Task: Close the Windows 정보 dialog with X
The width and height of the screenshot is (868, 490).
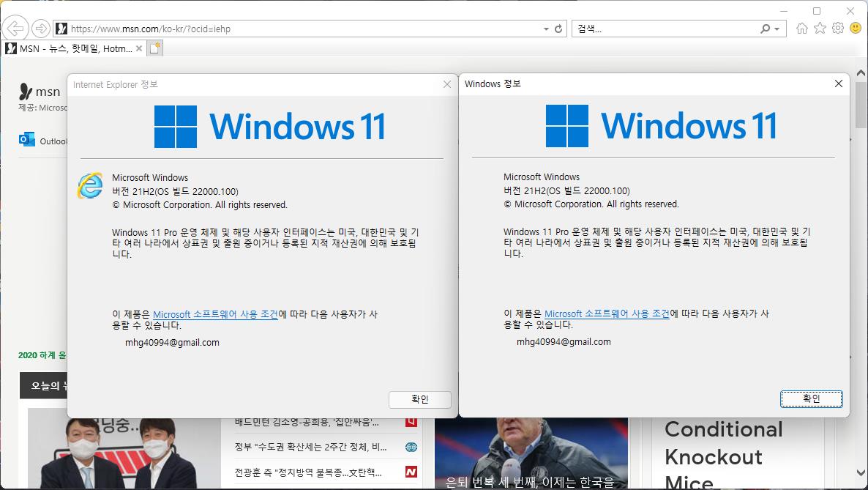Action: (839, 83)
